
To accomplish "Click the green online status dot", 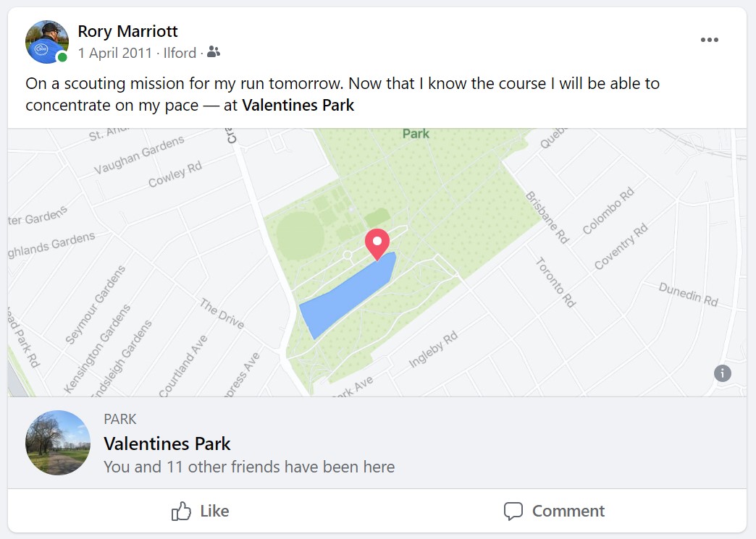I will pyautogui.click(x=63, y=57).
